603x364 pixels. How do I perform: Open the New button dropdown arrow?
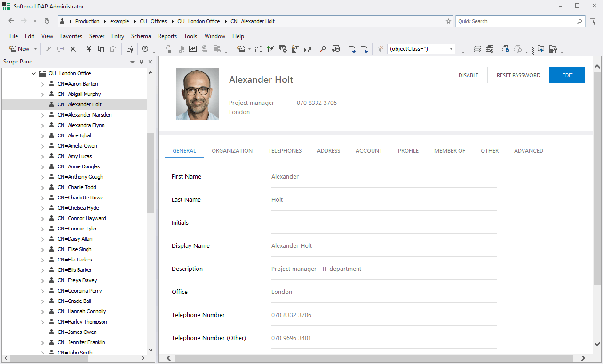(x=35, y=49)
